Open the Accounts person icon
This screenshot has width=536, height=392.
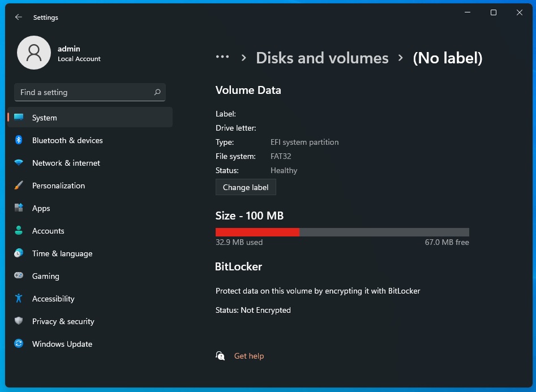19,231
